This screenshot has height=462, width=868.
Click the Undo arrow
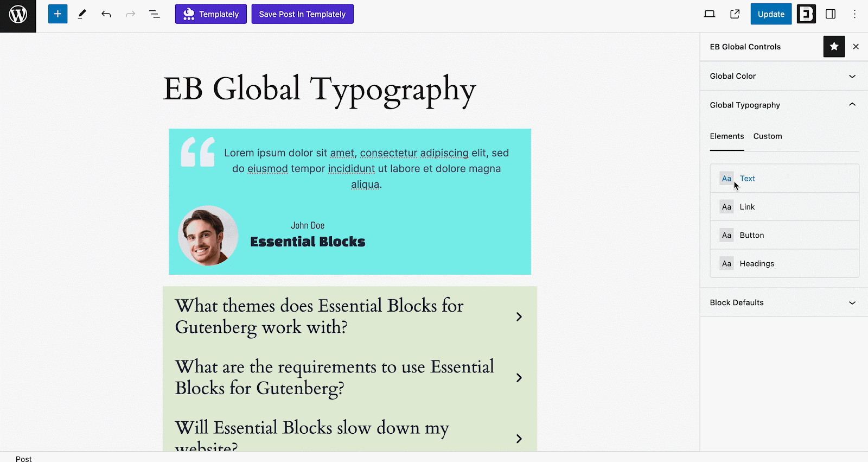pyautogui.click(x=106, y=14)
